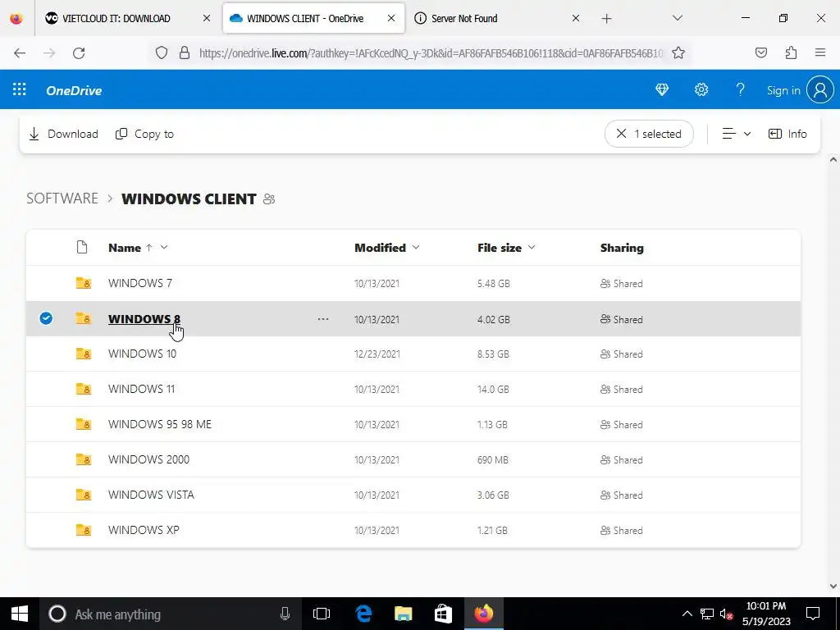Click the Copy to button
The width and height of the screenshot is (840, 630).
(x=144, y=134)
